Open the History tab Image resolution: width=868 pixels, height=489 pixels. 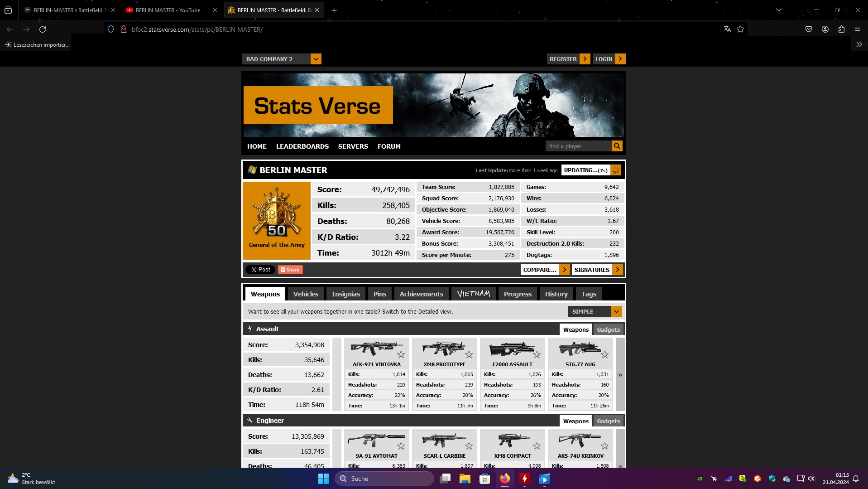coord(556,294)
